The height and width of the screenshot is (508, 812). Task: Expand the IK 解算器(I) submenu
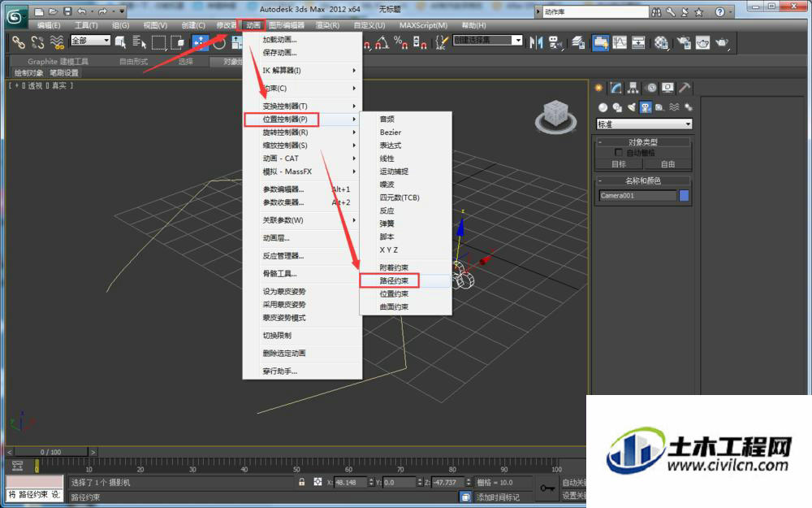point(302,70)
